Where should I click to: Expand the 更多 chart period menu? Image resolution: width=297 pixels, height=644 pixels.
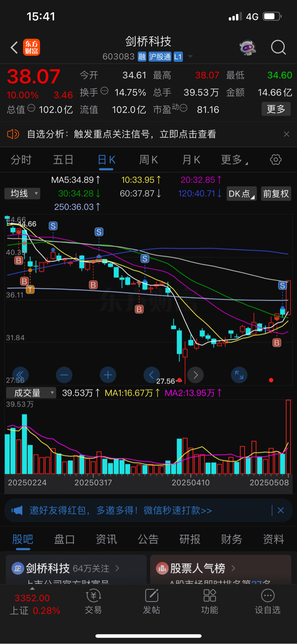(x=234, y=160)
